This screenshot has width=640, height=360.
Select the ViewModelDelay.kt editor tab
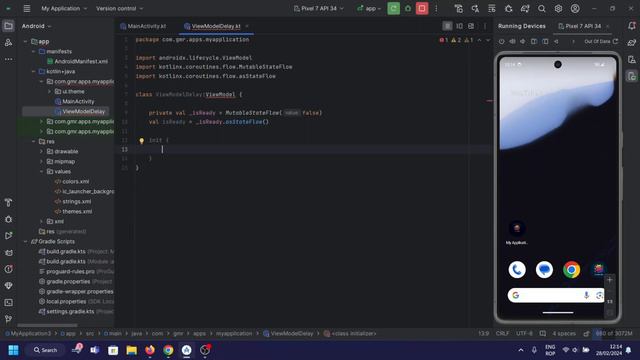pyautogui.click(x=212, y=26)
